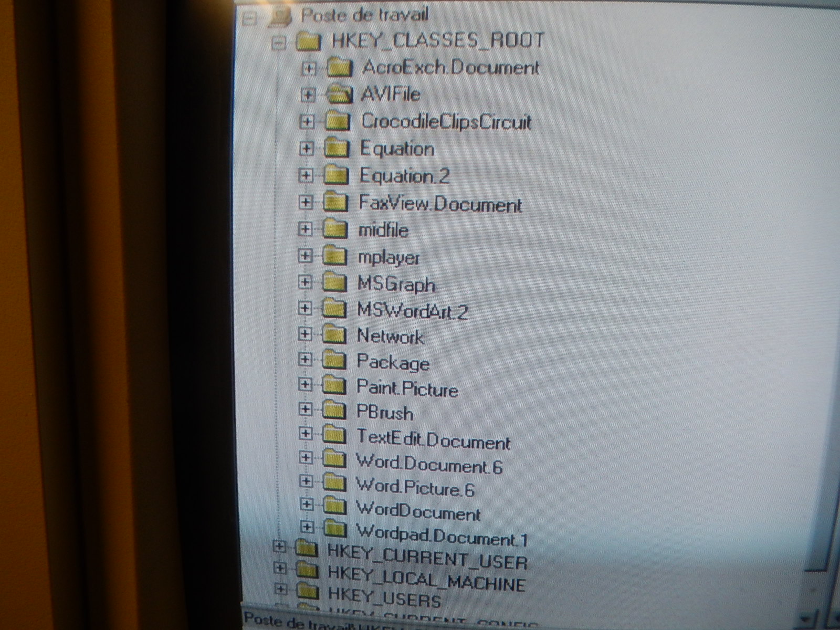Click the Poste de travail computer icon

pos(280,17)
